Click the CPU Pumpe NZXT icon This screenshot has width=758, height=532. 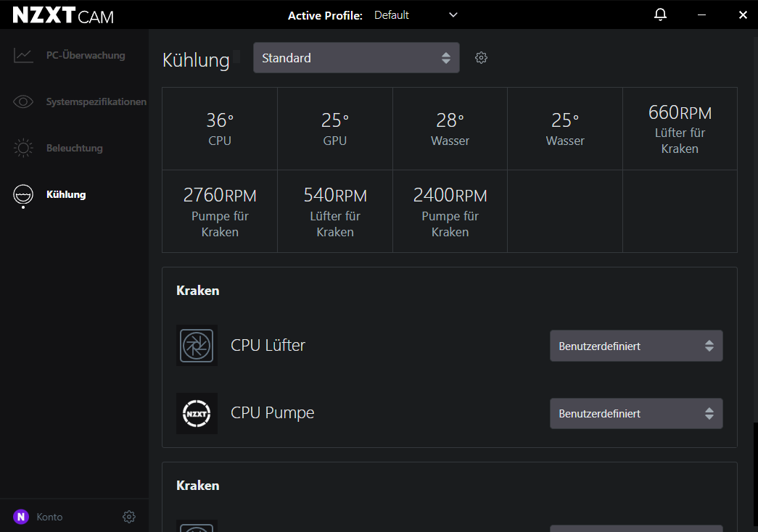pyautogui.click(x=197, y=413)
